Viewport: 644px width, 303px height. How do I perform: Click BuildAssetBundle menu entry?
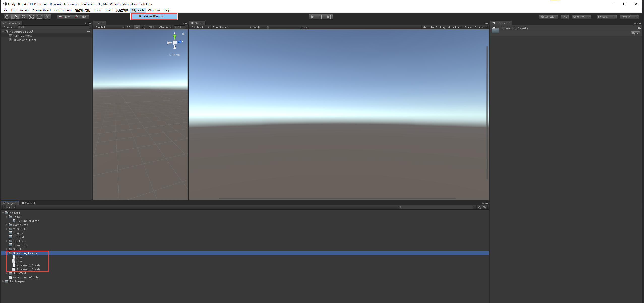coord(151,16)
